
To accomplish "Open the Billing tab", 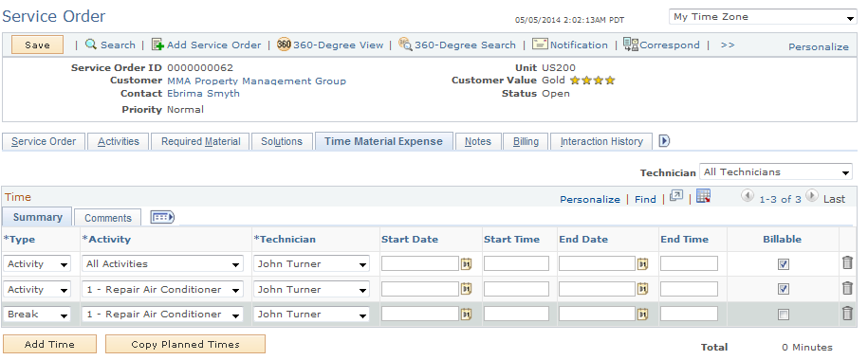I will (526, 141).
